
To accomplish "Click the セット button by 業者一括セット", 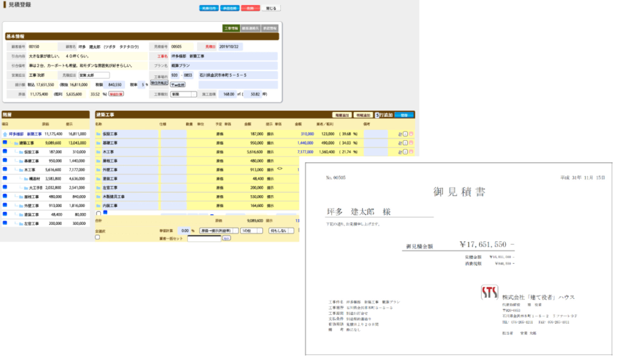I will [x=226, y=238].
